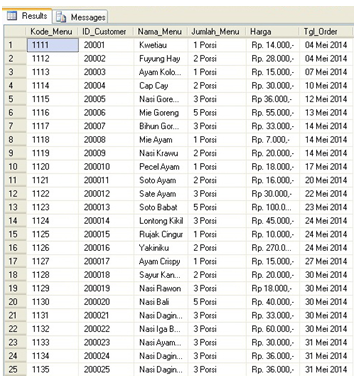Click the Fuyung Hay cell

pyautogui.click(x=161, y=59)
